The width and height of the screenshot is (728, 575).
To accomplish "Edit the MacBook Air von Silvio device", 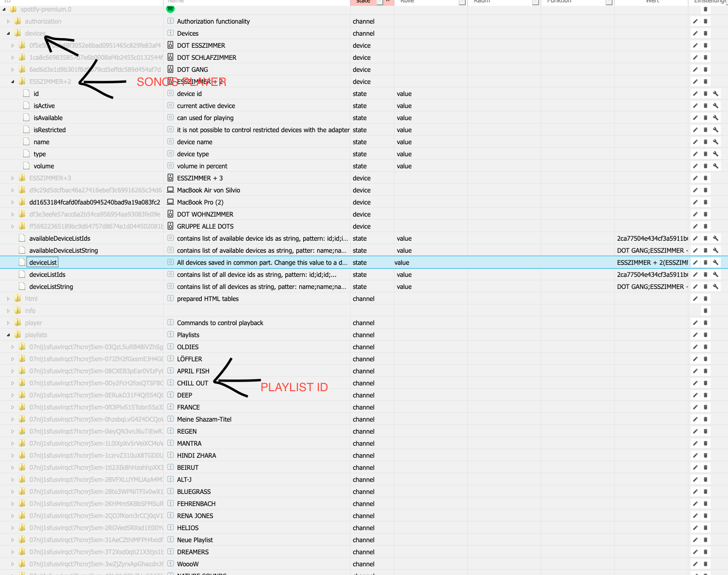I will pos(695,190).
